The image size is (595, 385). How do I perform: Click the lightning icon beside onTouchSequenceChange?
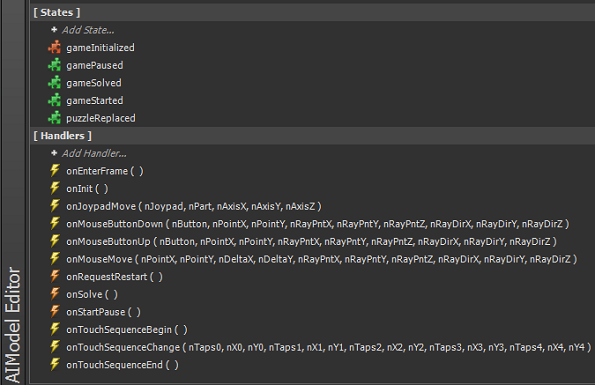click(x=55, y=347)
